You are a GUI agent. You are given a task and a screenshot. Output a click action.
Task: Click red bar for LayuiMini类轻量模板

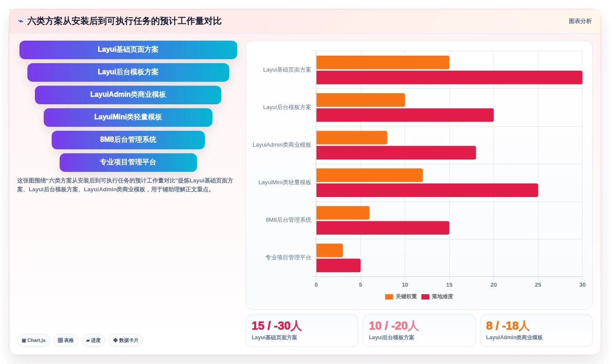pos(427,190)
